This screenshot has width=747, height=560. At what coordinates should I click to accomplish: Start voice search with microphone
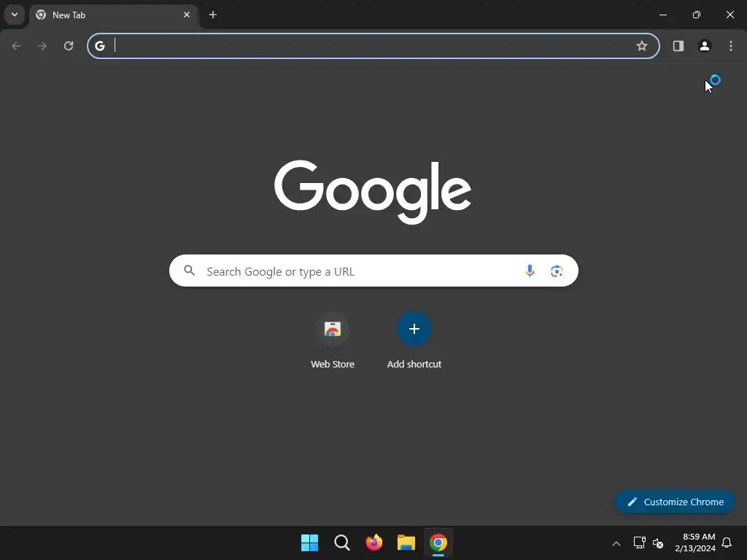[530, 271]
